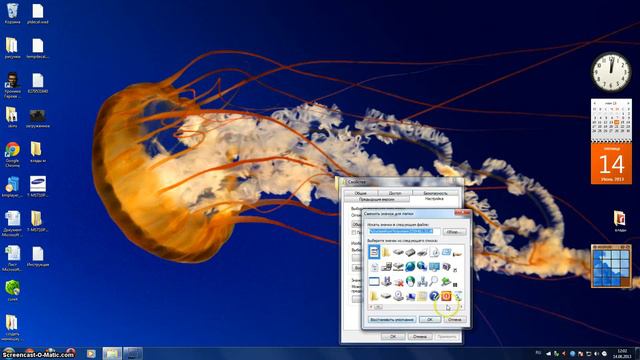Open the Explorer folder taskbar button
640x360 pixels.
[112, 353]
